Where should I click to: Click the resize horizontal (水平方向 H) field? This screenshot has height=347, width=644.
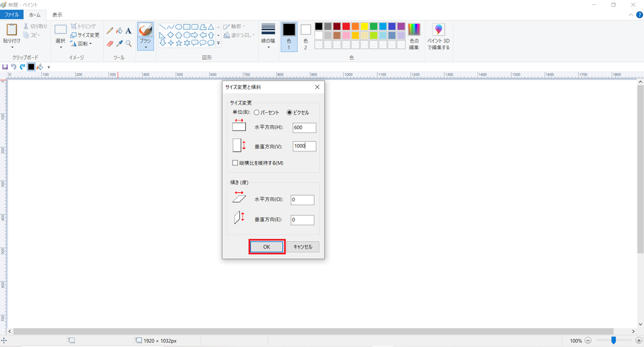(x=304, y=127)
